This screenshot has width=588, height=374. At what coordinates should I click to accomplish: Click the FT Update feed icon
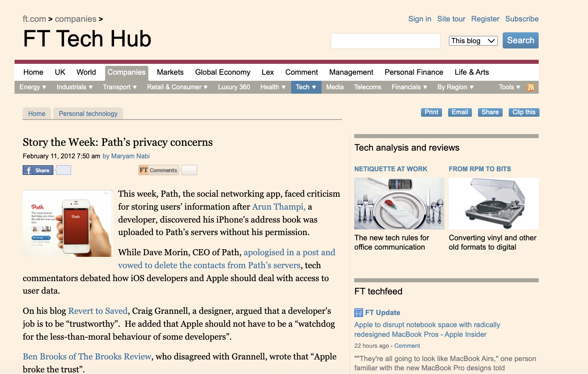(358, 312)
